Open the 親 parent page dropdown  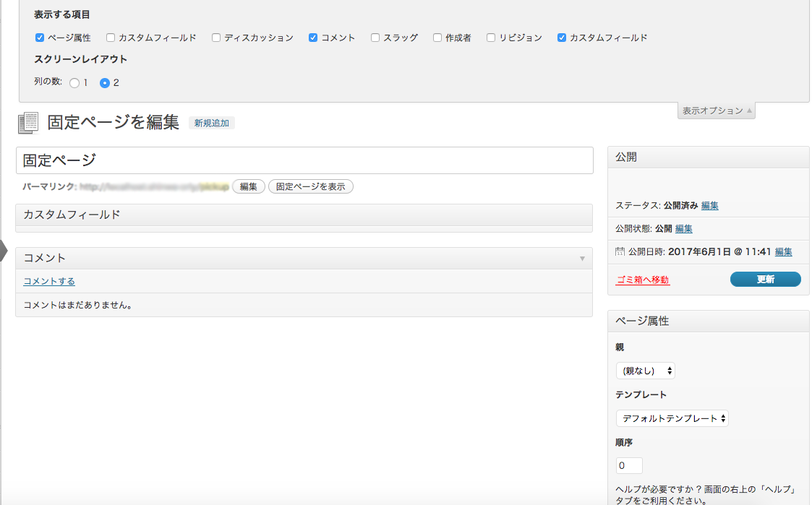pos(645,371)
